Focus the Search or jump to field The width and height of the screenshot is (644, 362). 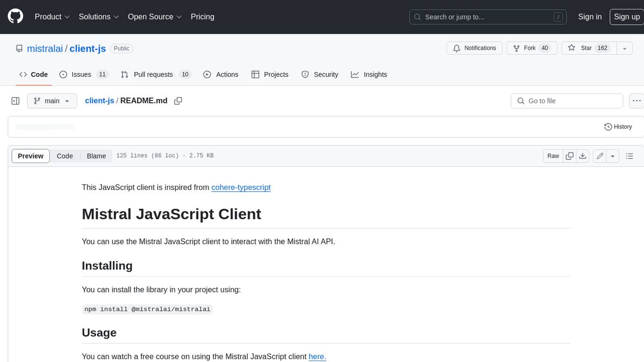click(x=488, y=17)
